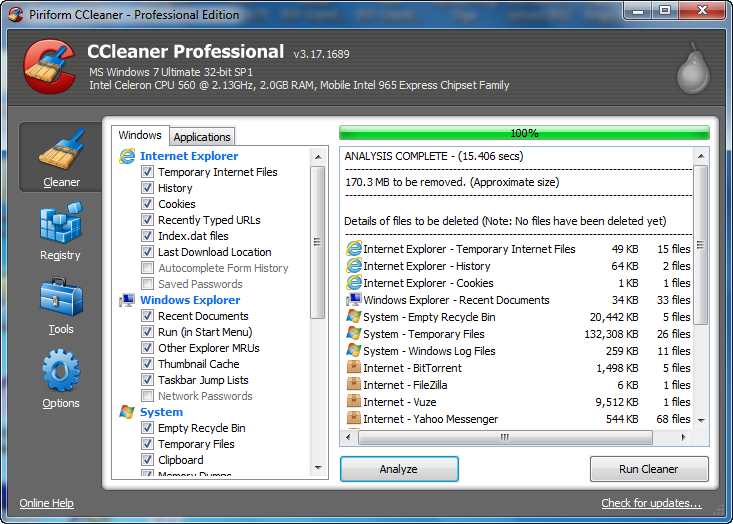Toggle the Cookies checkbox
The width and height of the screenshot is (733, 524).
147,204
